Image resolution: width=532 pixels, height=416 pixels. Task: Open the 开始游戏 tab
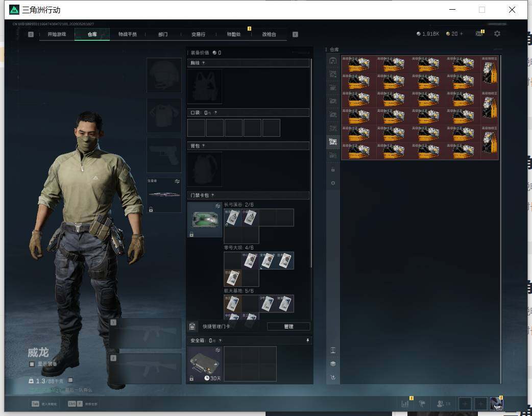tap(57, 34)
